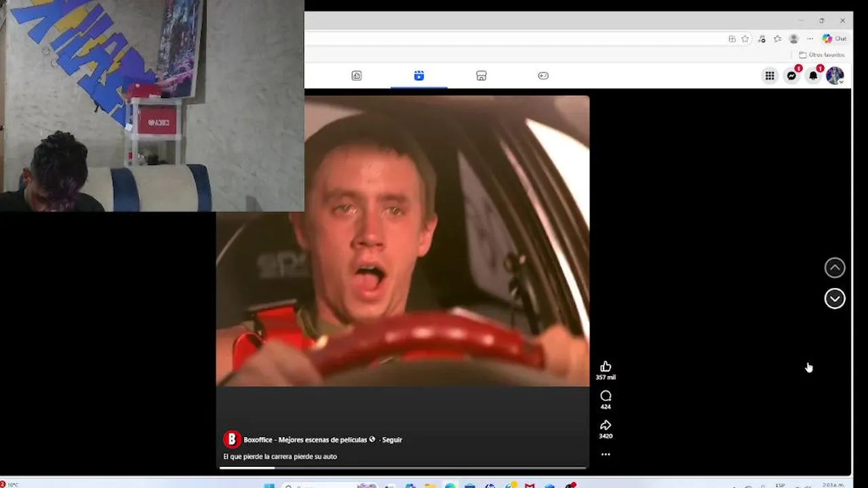Open Messenger chats icon
The width and height of the screenshot is (868, 488).
[x=791, y=76]
